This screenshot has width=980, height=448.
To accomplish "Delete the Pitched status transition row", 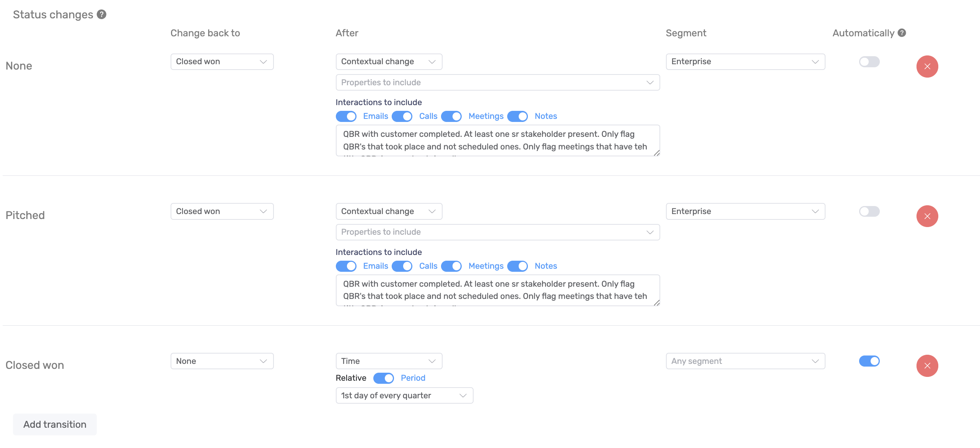I will 927,216.
